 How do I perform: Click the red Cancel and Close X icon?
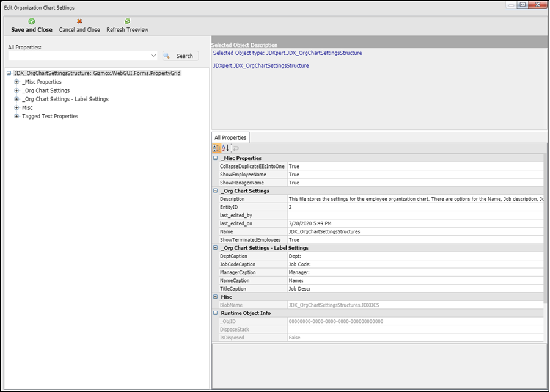[x=79, y=20]
